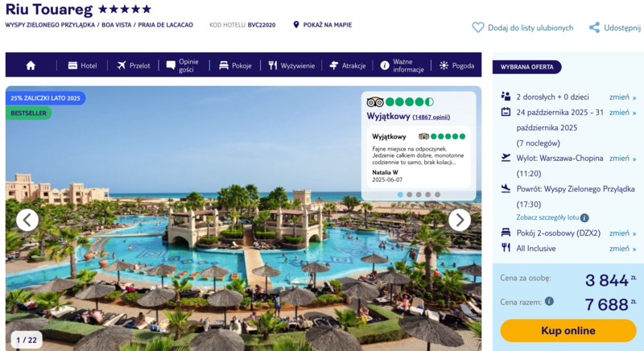Change travel dates via zmień link

622,113
